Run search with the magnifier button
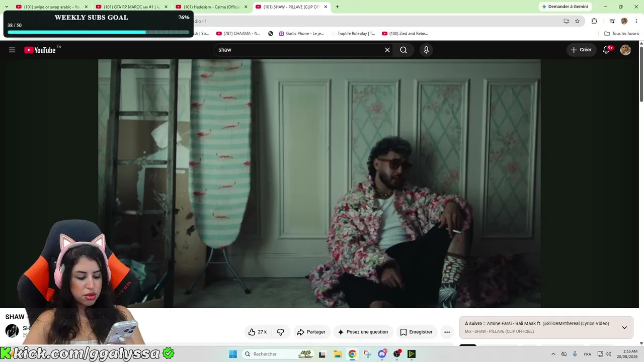The image size is (644, 362). point(404,50)
